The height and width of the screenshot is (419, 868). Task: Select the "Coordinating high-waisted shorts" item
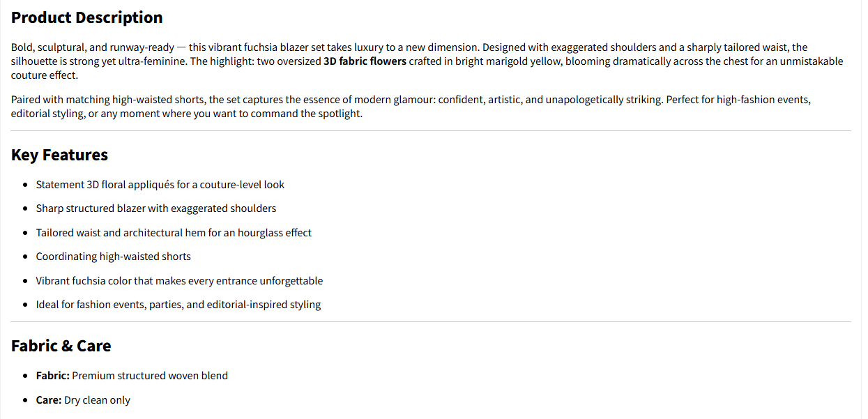(114, 257)
